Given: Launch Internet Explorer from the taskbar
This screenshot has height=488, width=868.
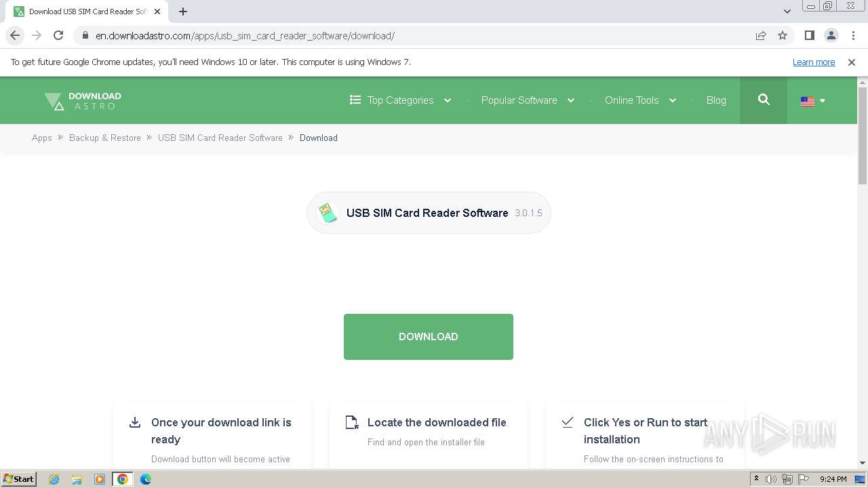Looking at the screenshot, I should point(54,479).
